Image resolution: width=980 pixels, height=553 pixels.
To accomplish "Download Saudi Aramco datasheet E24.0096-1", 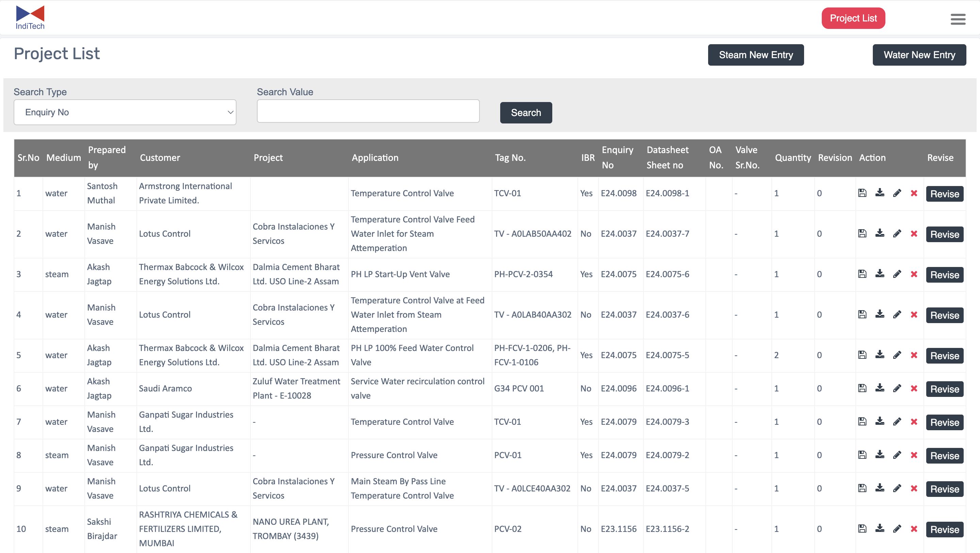I will click(x=880, y=388).
